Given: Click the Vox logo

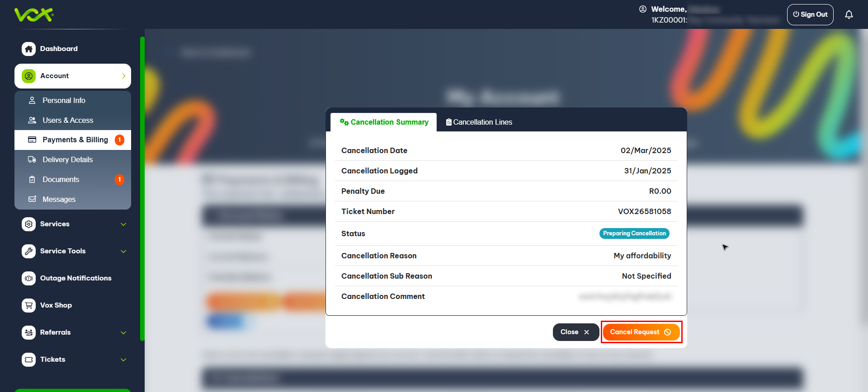Looking at the screenshot, I should point(34,15).
